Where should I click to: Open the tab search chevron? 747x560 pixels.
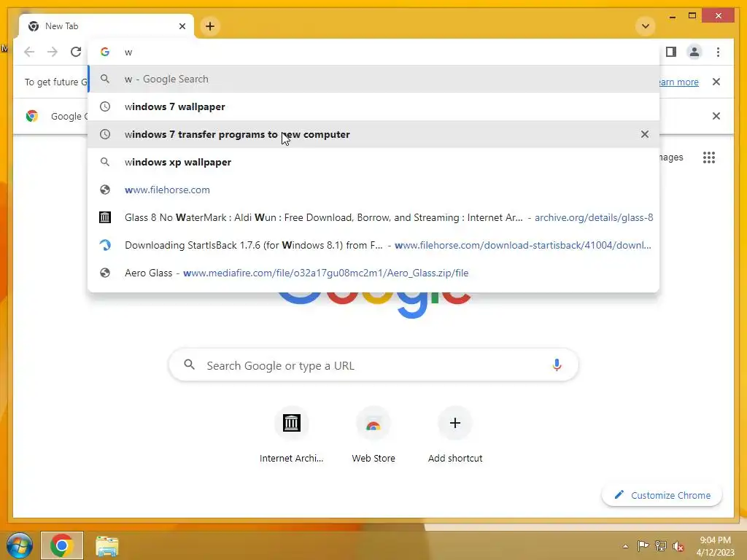pyautogui.click(x=646, y=26)
